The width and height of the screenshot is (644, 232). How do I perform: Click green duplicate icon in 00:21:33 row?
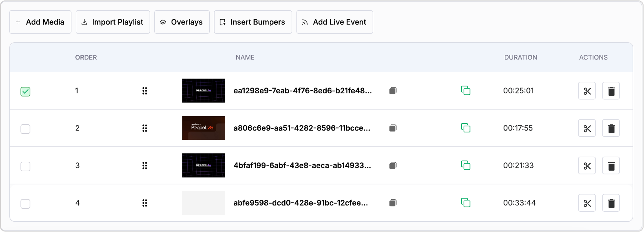[466, 166]
